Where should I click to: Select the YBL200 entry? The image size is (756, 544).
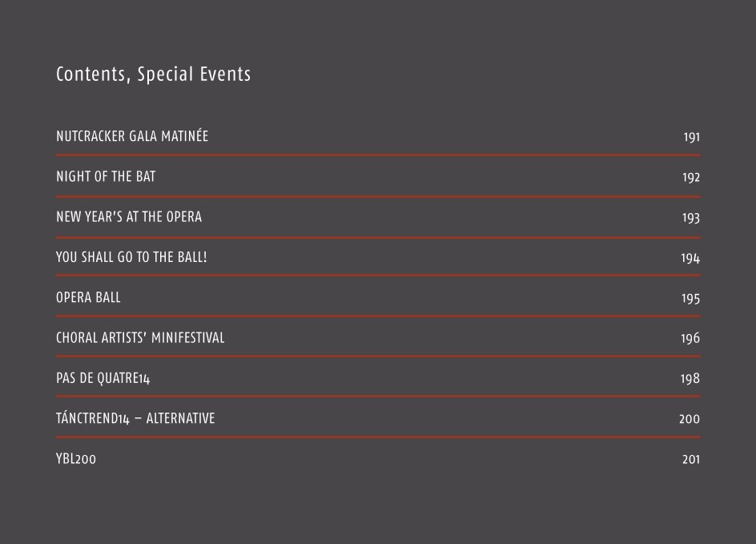76,458
